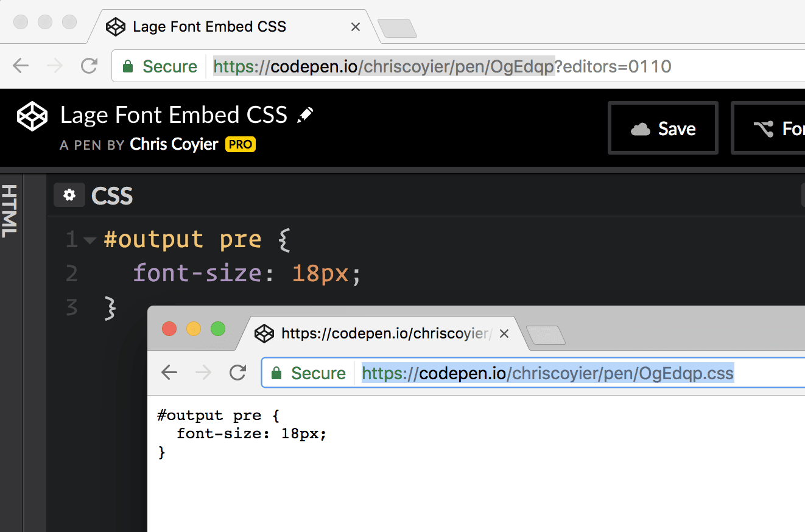The width and height of the screenshot is (805, 532).
Task: Click the Fork button
Action: pos(768,128)
